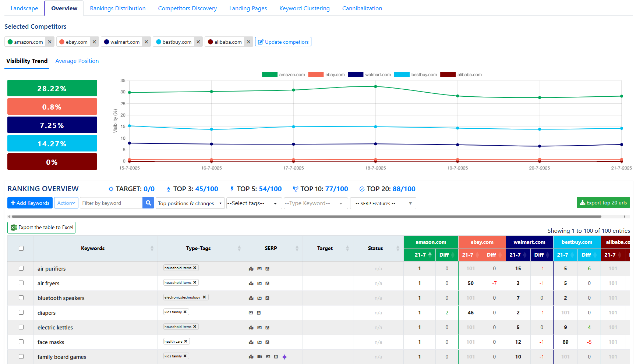Click the TOP 10: 77/100 filter

(320, 189)
